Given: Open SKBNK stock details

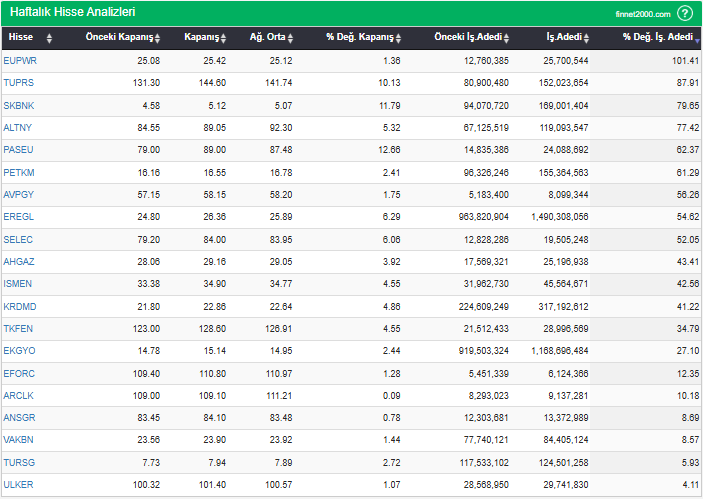Looking at the screenshot, I should 19,105.
